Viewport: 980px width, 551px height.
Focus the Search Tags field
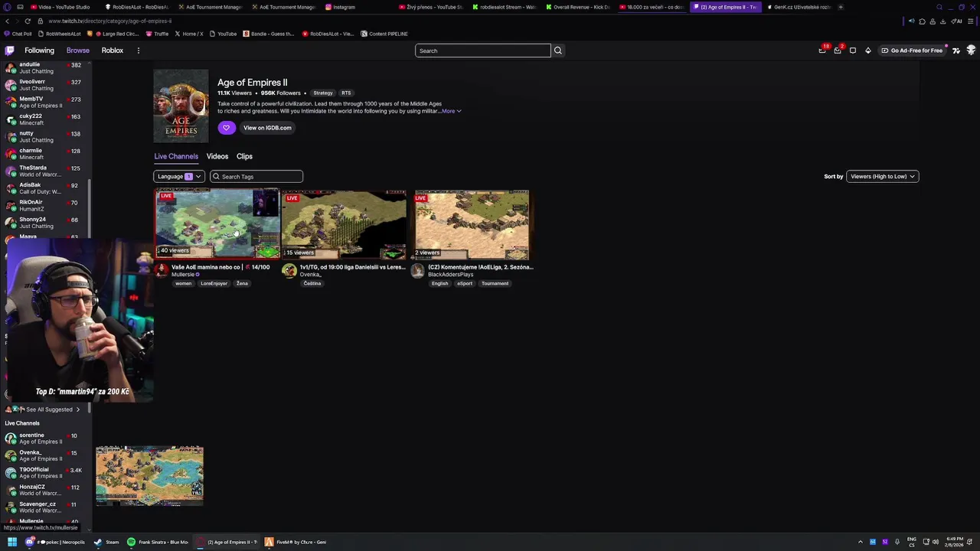point(256,177)
